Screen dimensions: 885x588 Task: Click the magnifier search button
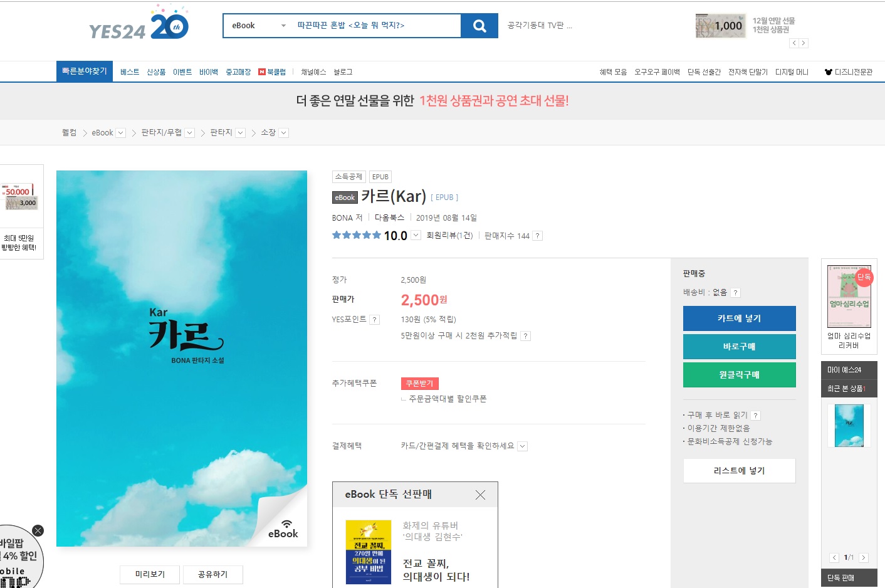(479, 26)
